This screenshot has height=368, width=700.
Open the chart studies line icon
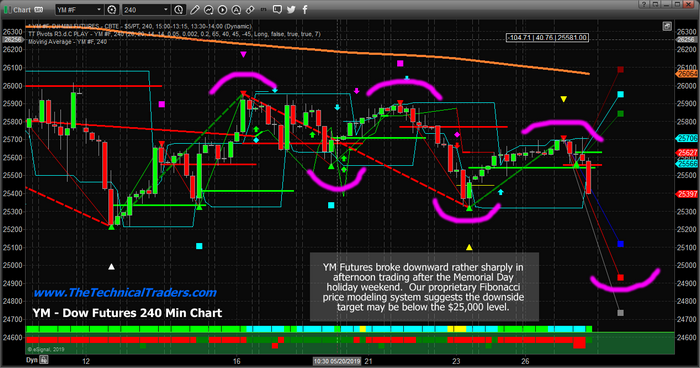[x=208, y=9]
